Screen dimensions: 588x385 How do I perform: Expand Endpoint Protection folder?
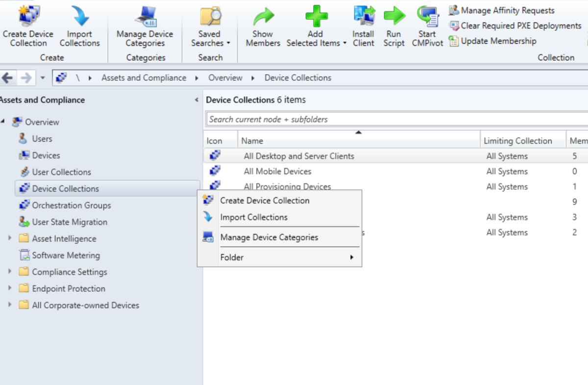[x=10, y=288]
